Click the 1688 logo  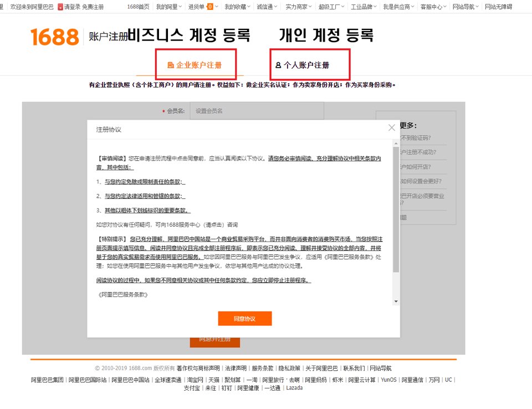[x=55, y=37]
